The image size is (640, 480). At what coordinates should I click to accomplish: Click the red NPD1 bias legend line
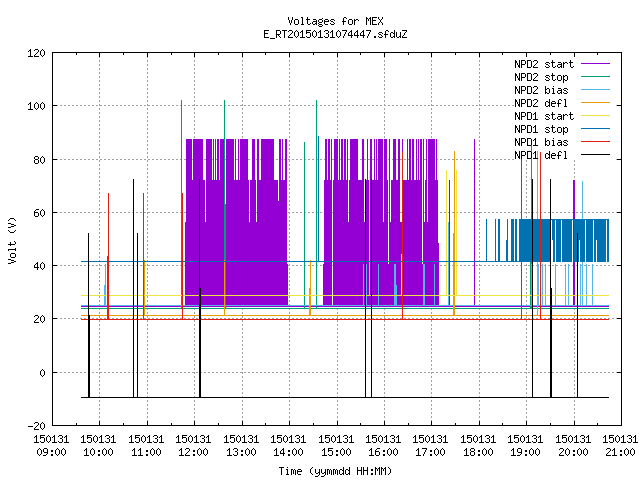(595, 142)
